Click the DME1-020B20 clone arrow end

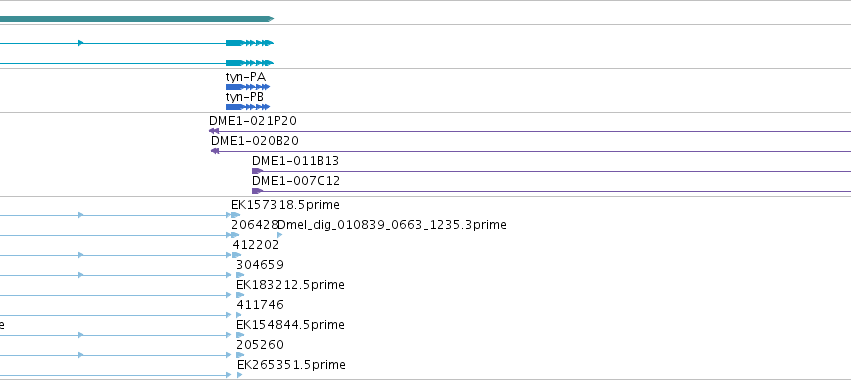click(215, 151)
